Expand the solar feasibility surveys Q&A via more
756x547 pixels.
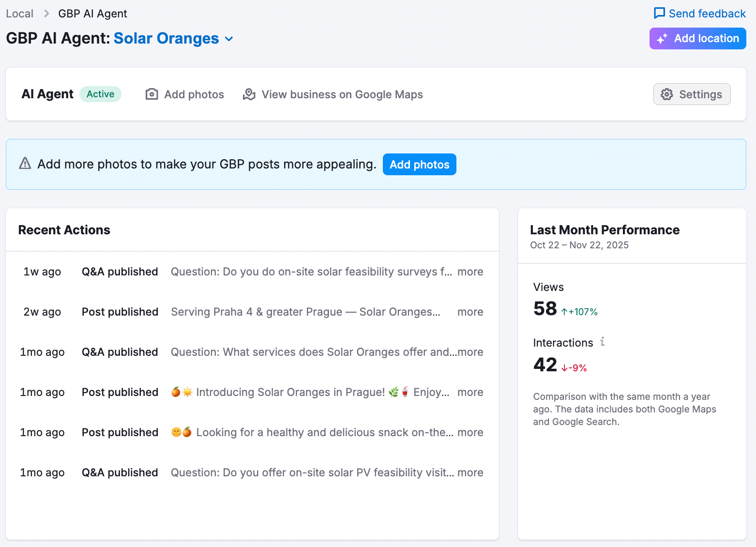[470, 272]
